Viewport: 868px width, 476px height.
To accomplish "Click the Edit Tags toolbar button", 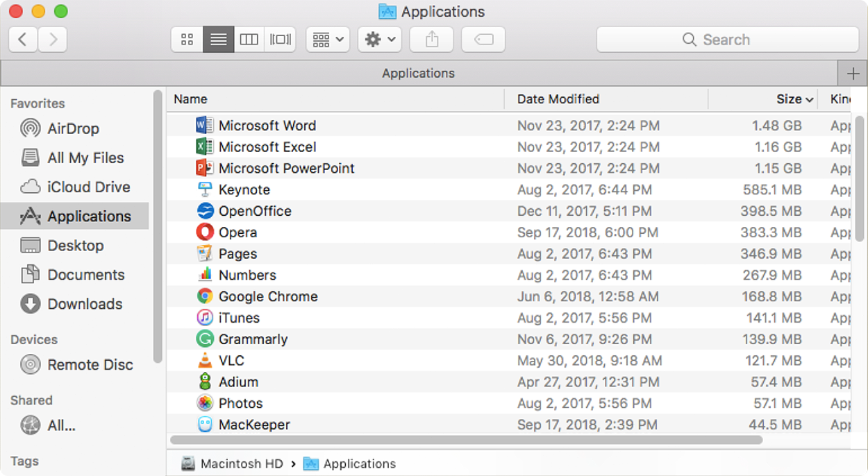I will 483,40.
